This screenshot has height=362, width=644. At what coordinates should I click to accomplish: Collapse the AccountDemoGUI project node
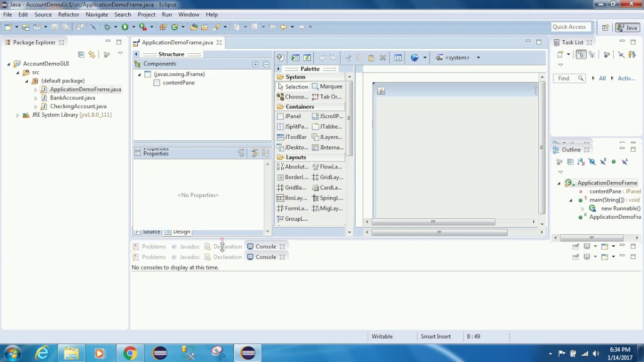[x=9, y=64]
